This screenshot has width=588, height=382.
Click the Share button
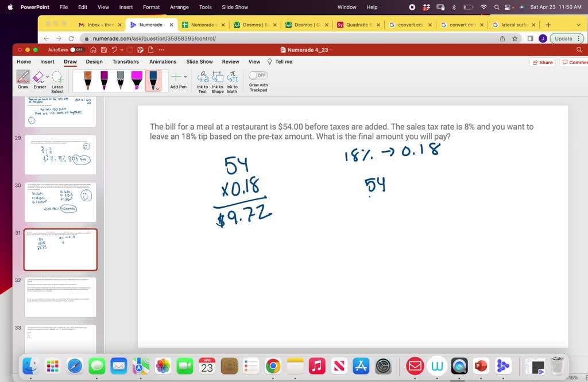[543, 62]
